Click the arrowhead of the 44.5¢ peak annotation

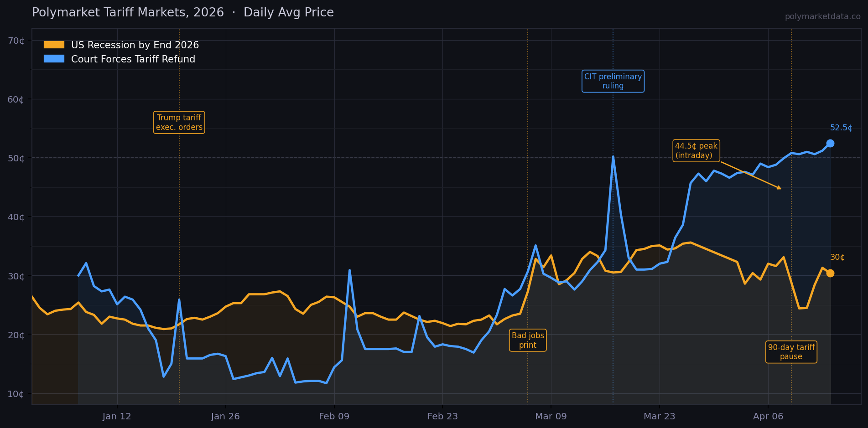tap(780, 188)
